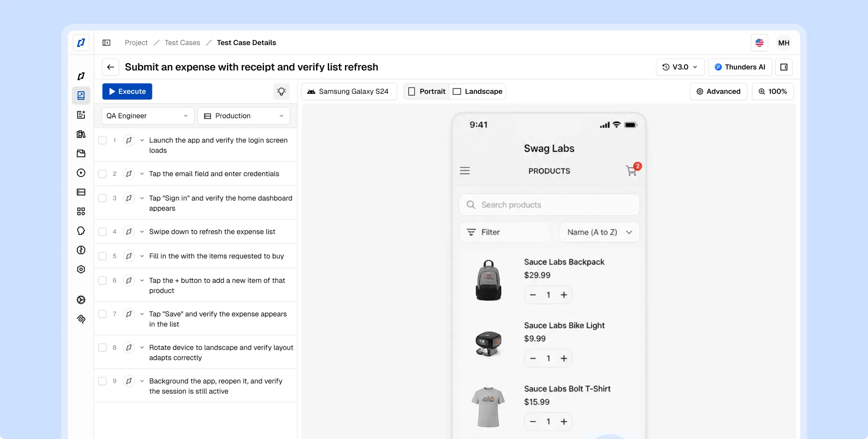Open the checklist icon in left sidebar
This screenshot has width=868, height=439.
pos(81,115)
